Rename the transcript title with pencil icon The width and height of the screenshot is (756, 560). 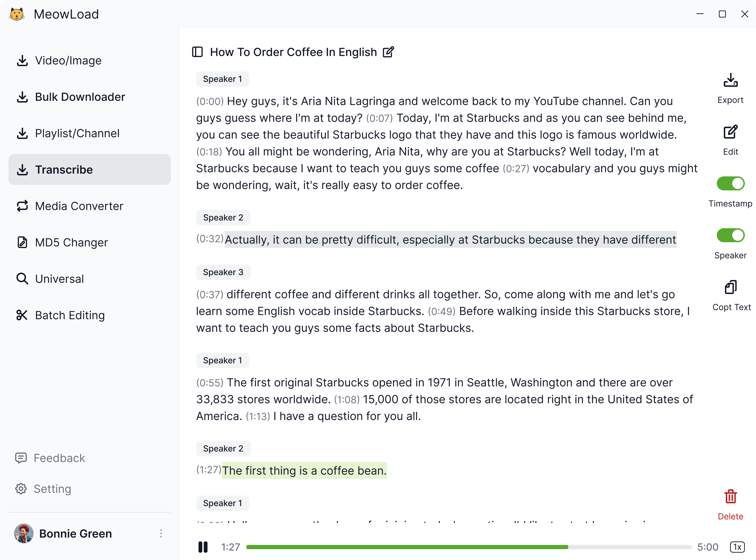[x=388, y=52]
